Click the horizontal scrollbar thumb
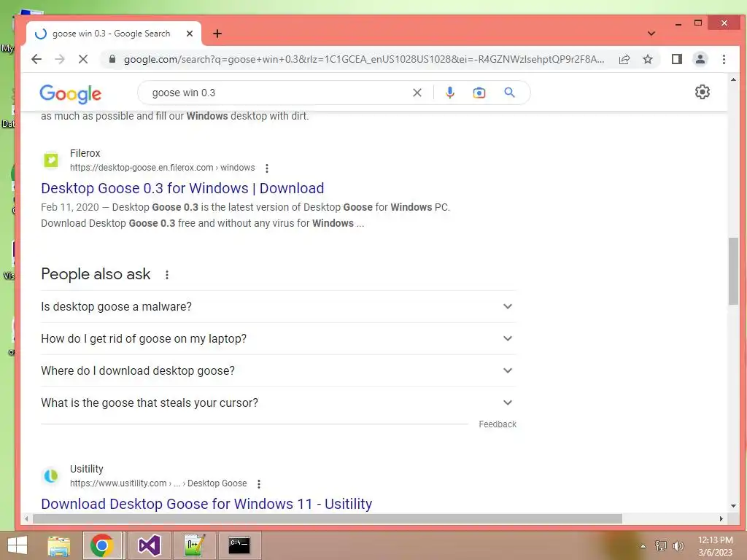This screenshot has width=747, height=560. coord(327,518)
